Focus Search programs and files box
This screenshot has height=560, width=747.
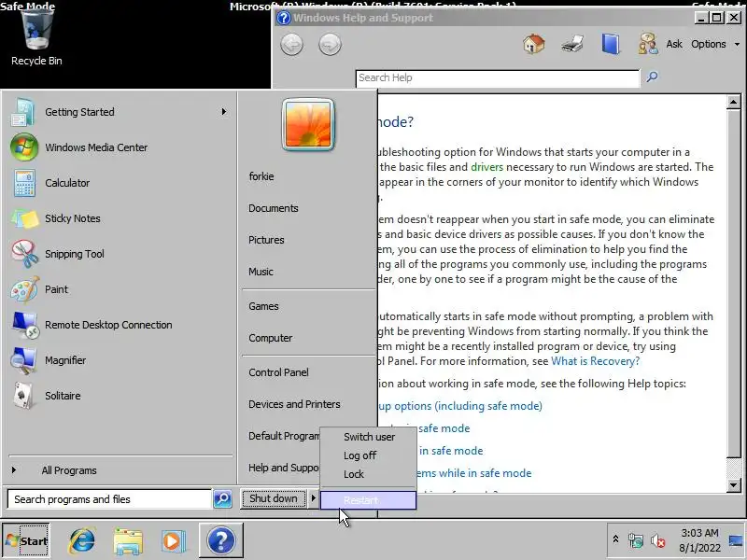coord(109,499)
